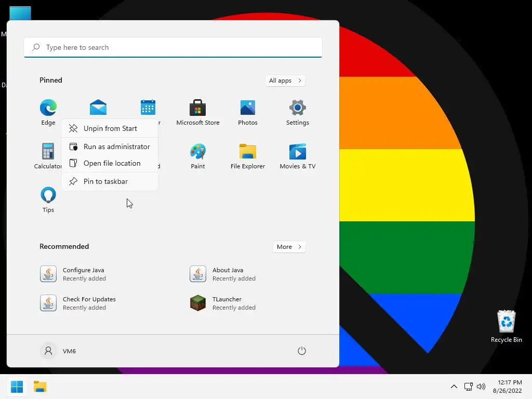Select Open file location
Screen dimensions: 532x399
tap(110, 163)
